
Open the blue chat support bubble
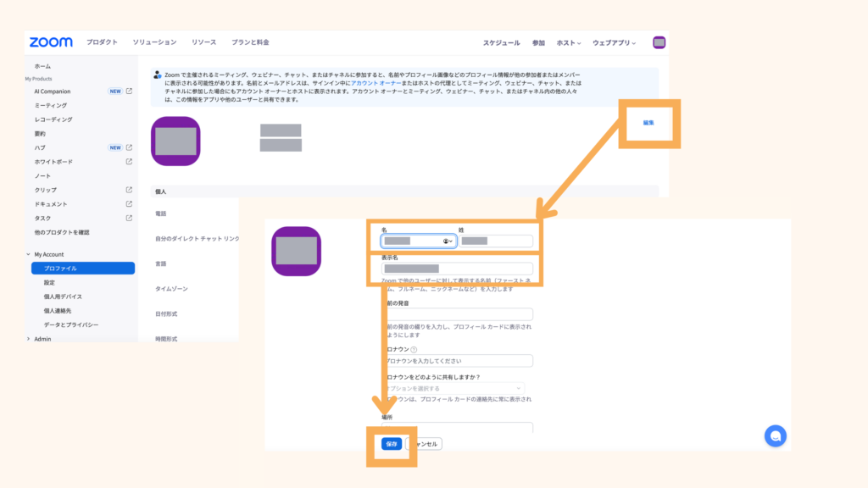click(x=775, y=435)
